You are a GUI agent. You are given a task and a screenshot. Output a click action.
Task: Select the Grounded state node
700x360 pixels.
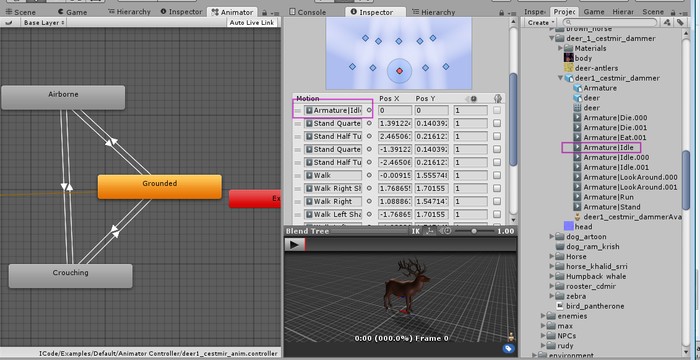160,187
